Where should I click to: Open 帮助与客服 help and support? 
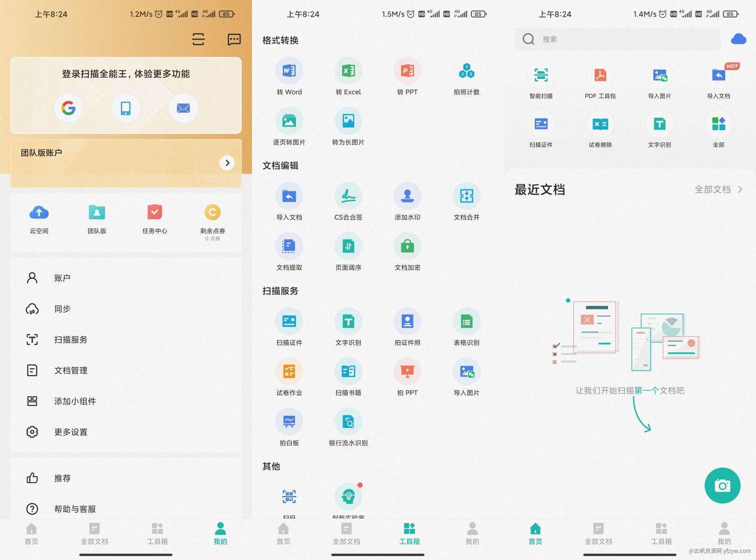click(x=126, y=509)
